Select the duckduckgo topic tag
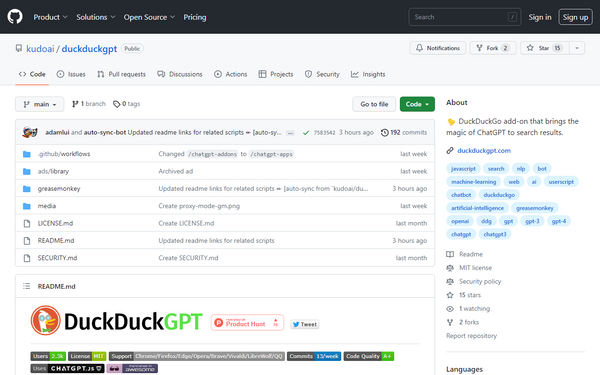The width and height of the screenshot is (600, 375). coord(499,195)
